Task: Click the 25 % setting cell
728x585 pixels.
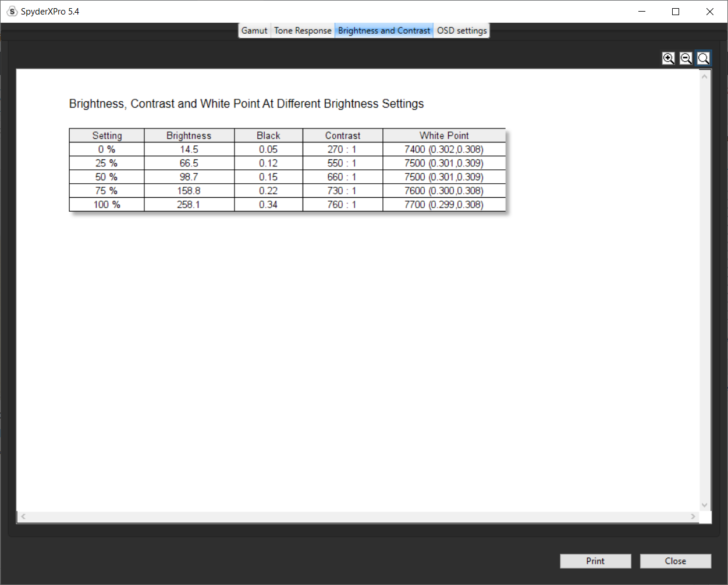Action: click(107, 163)
